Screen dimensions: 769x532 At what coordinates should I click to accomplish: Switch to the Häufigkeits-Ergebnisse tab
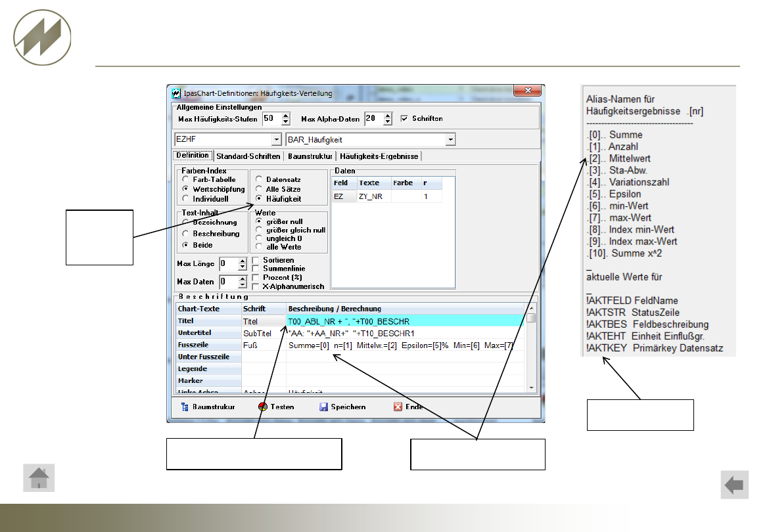tap(379, 156)
